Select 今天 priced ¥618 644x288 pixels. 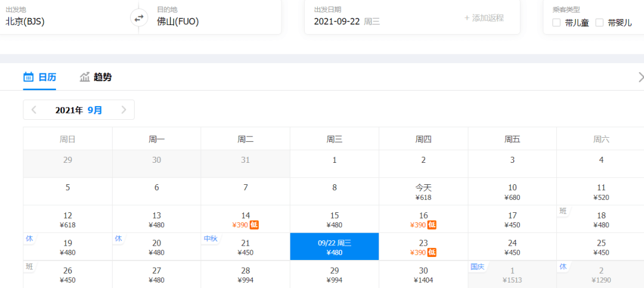[x=423, y=191]
